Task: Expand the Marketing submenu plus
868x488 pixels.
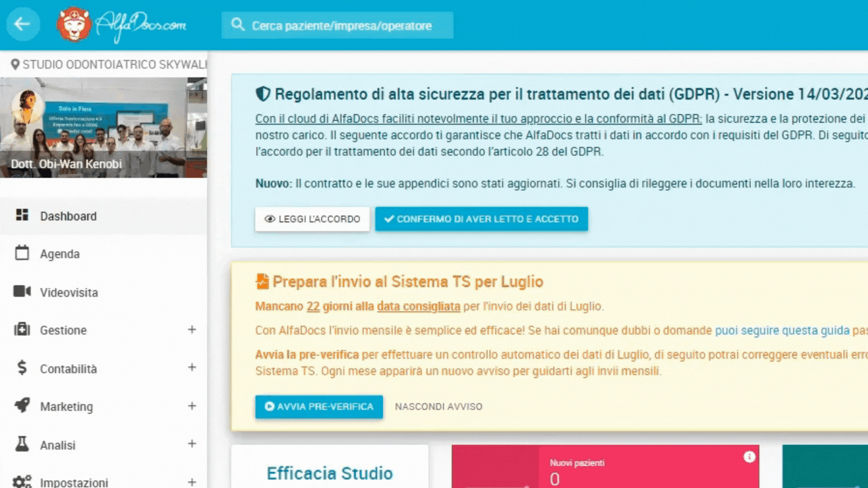Action: (x=192, y=406)
